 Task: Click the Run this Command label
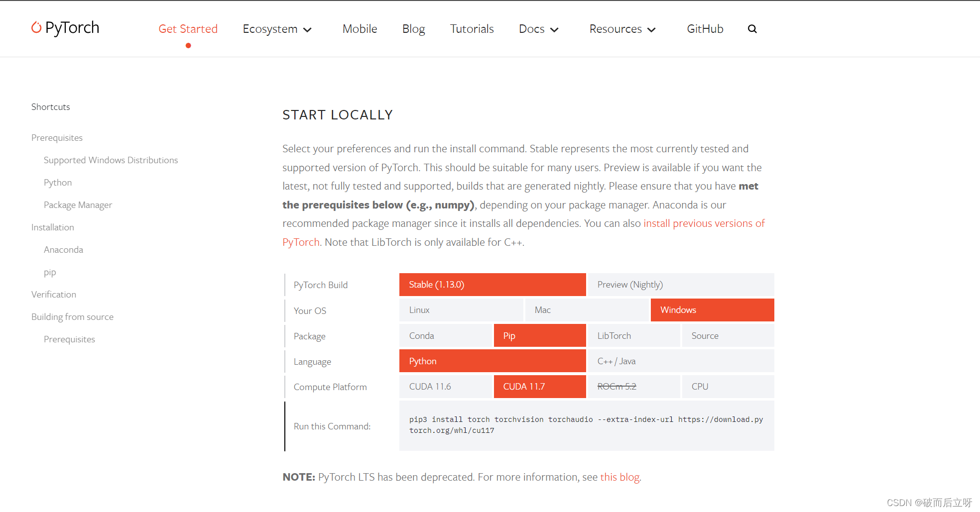click(x=332, y=426)
